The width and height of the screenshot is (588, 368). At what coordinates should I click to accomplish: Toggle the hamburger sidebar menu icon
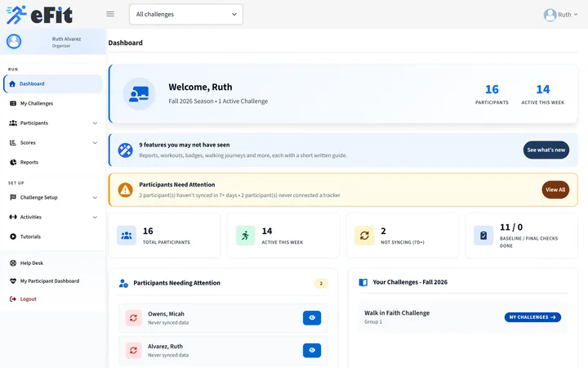110,14
